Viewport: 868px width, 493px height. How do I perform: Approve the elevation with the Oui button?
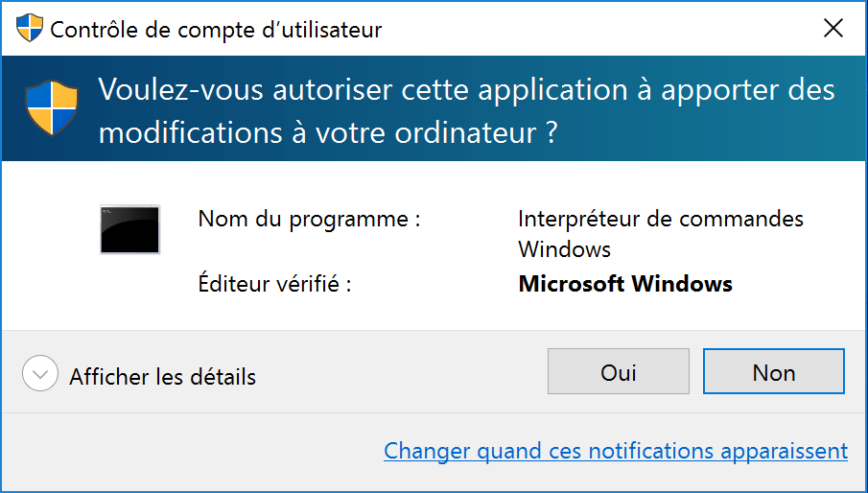[x=619, y=371]
